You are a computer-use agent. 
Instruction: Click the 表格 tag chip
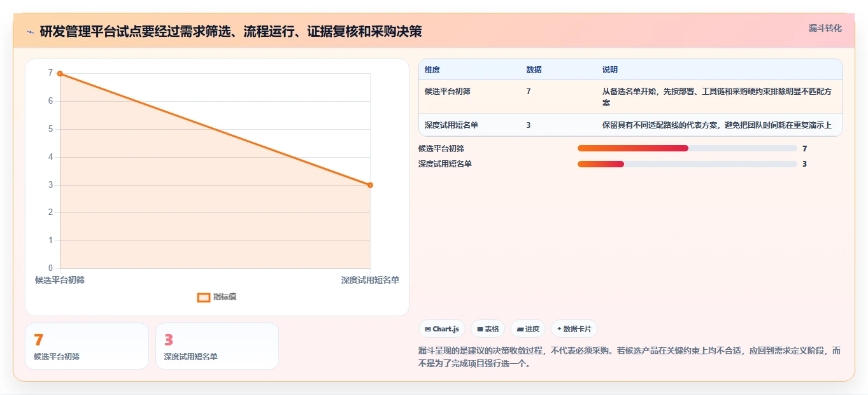click(x=488, y=329)
